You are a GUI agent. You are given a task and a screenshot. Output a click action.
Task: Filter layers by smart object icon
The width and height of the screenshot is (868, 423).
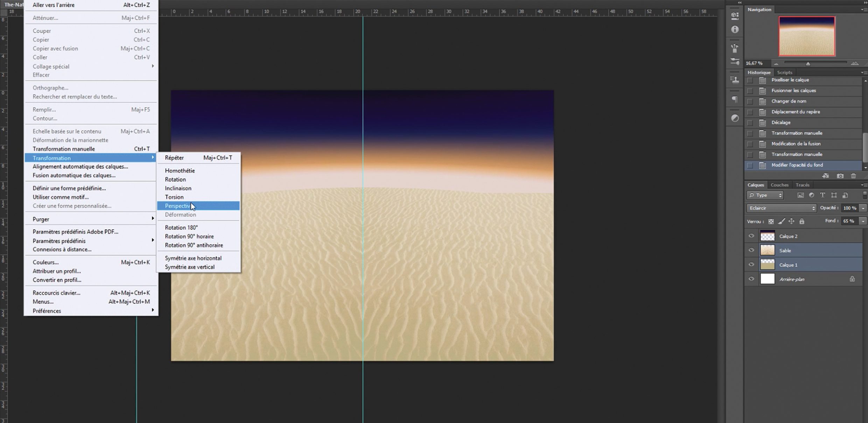coord(845,195)
